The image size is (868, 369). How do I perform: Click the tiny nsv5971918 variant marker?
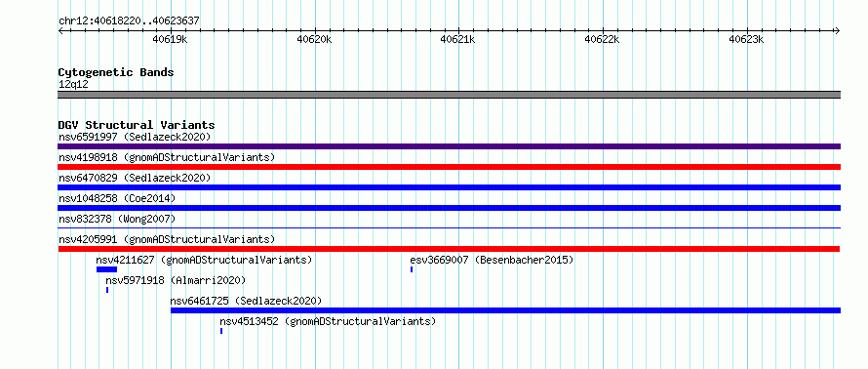pos(107,290)
